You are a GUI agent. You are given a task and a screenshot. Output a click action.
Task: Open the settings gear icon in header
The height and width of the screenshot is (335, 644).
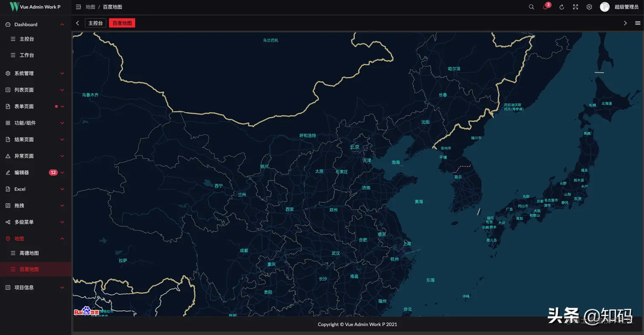[x=589, y=7]
